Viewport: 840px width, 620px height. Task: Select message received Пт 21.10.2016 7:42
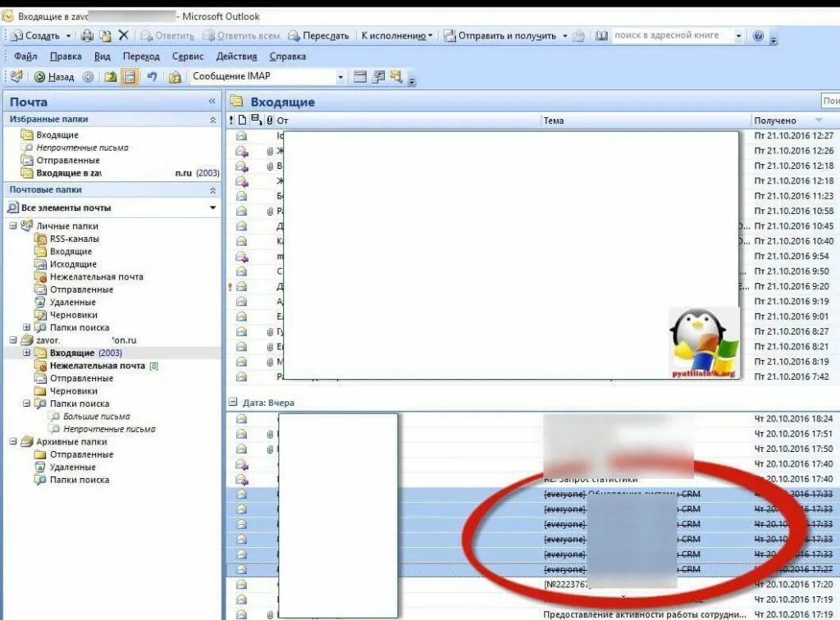532,377
